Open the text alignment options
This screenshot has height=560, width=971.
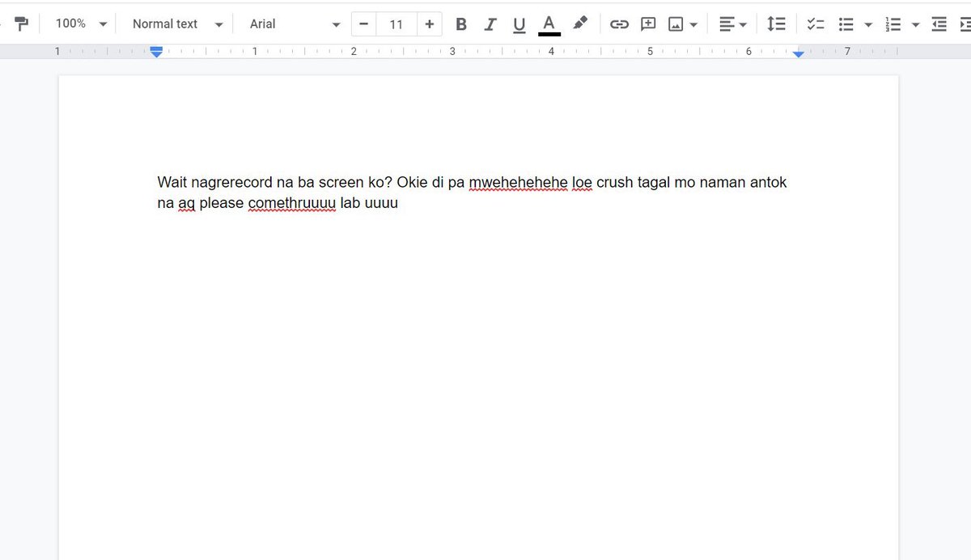click(732, 23)
